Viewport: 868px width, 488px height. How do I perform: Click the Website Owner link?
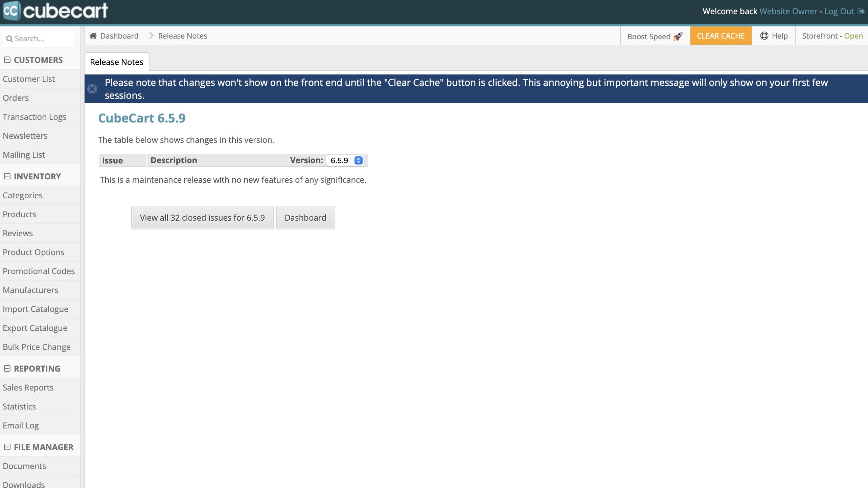pos(788,11)
